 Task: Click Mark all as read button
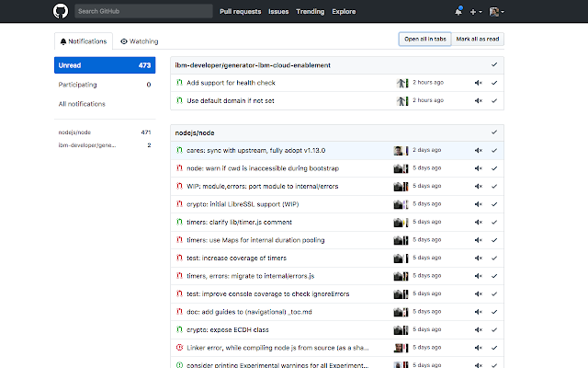coord(478,39)
